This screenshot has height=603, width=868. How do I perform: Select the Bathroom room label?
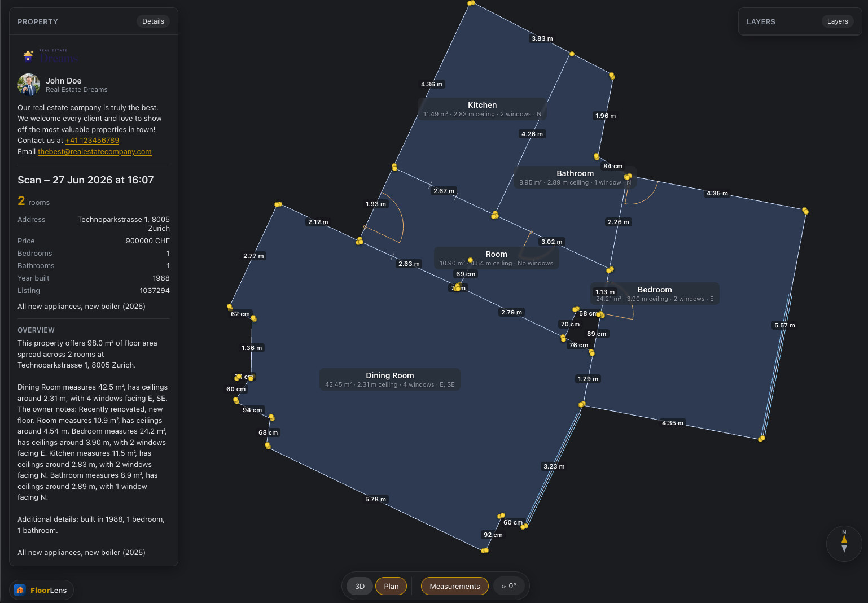coord(575,177)
